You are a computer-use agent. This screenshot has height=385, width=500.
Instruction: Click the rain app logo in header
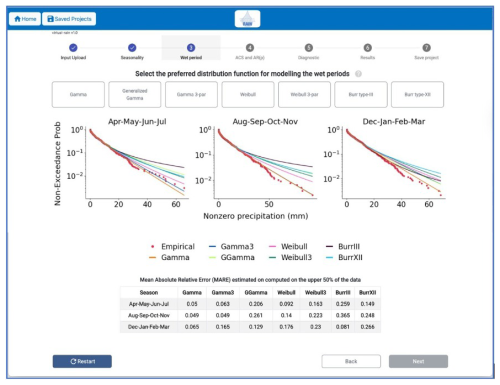tap(247, 19)
